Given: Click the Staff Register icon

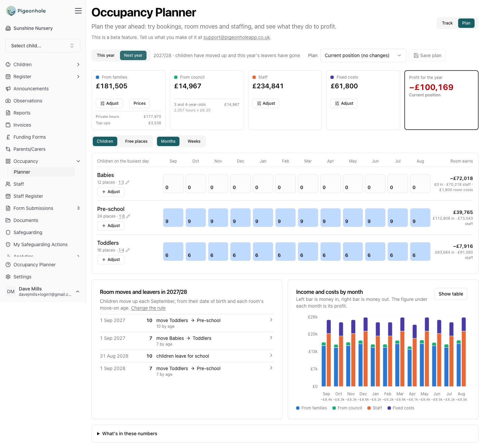Looking at the screenshot, I should pos(8,196).
